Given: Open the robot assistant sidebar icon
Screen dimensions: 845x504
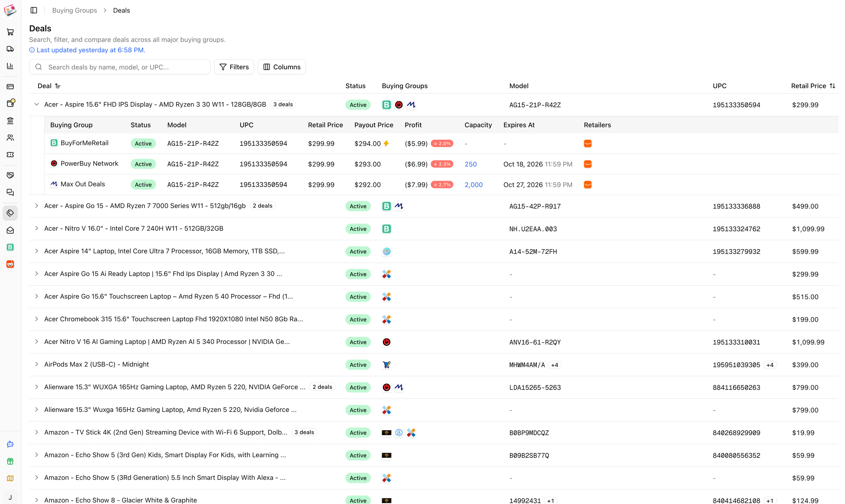Looking at the screenshot, I should click(10, 444).
